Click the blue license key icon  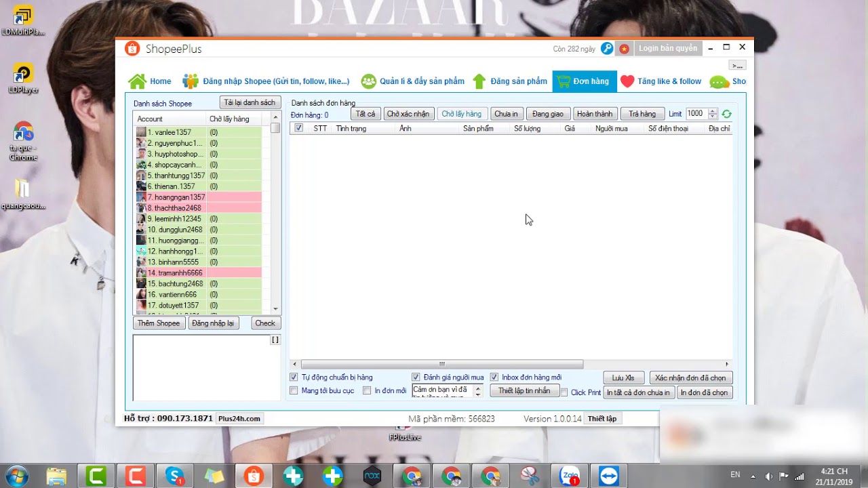(607, 49)
